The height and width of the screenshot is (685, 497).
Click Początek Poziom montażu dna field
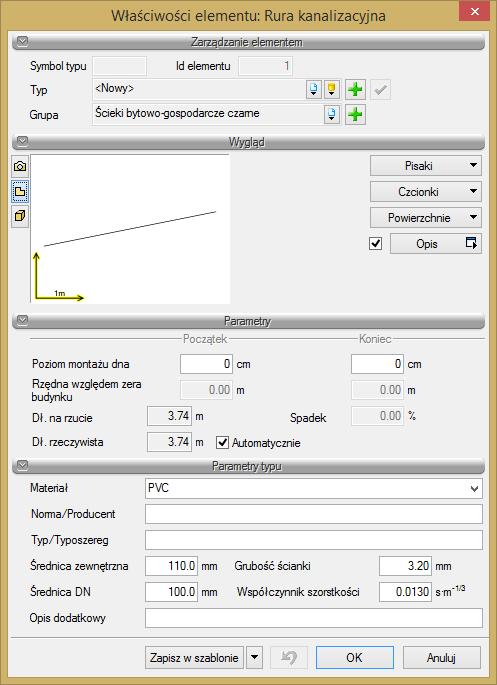206,364
